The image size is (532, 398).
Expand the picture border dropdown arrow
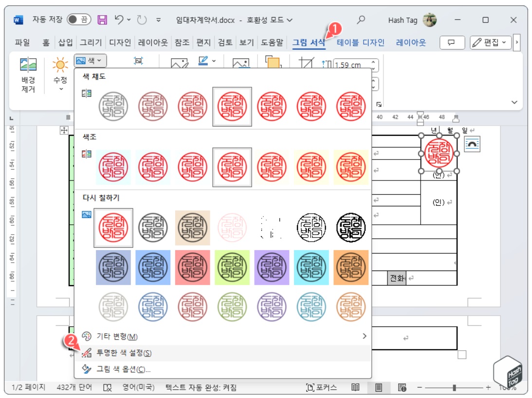tap(214, 61)
